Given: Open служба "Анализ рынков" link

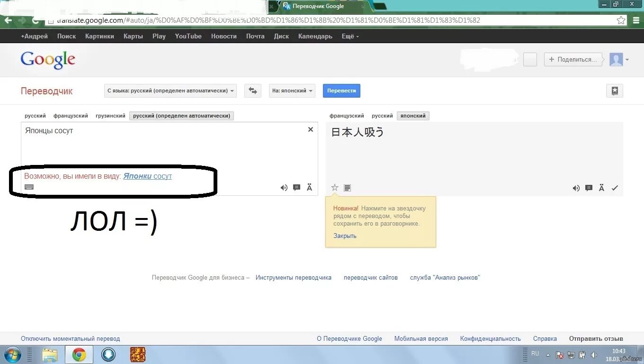Looking at the screenshot, I should coord(445,277).
